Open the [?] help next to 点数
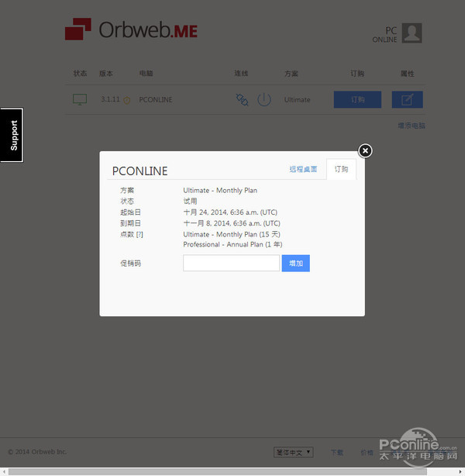465x476 pixels. point(139,234)
